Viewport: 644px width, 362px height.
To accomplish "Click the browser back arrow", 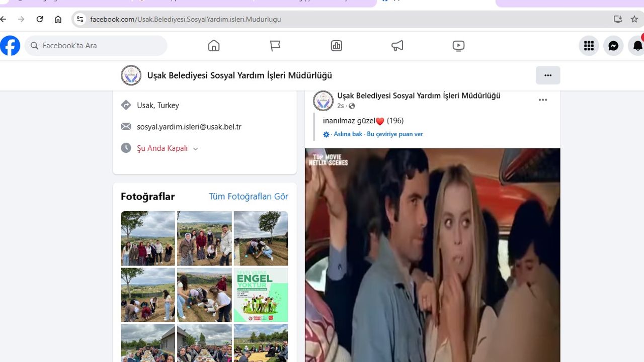I will tap(4, 19).
